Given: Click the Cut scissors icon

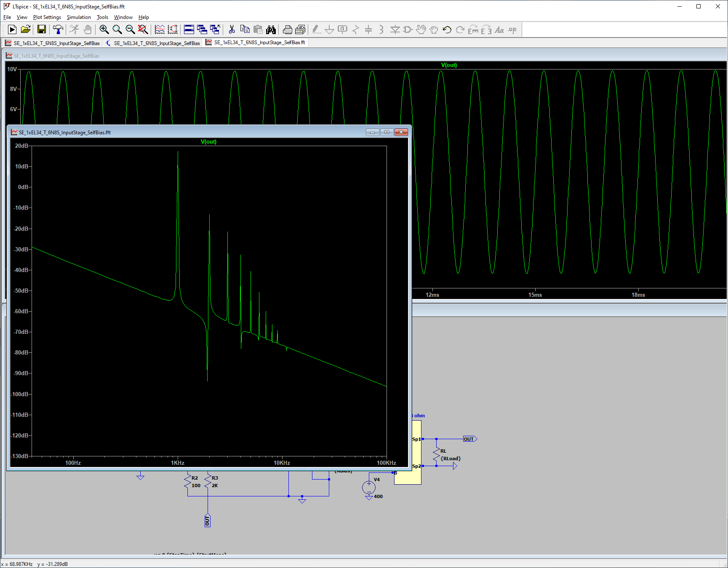Looking at the screenshot, I should 232,29.
